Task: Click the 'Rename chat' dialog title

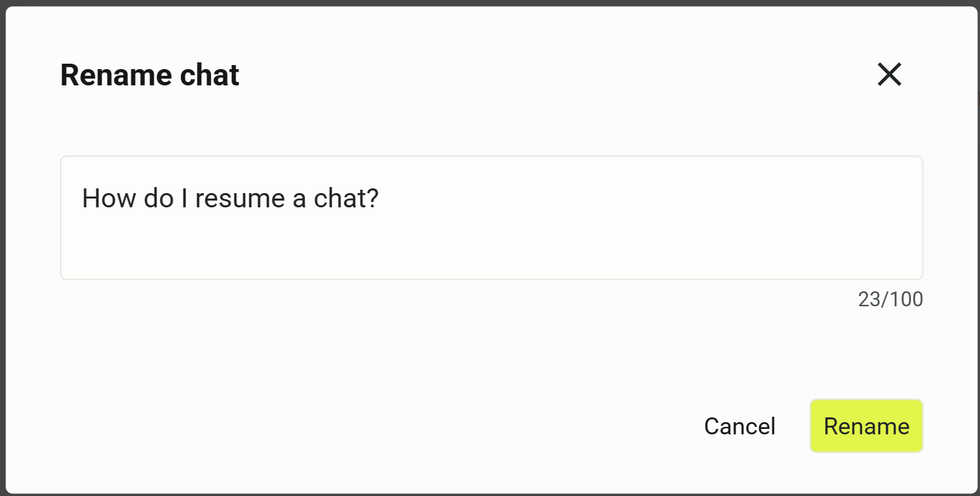Action: [149, 75]
